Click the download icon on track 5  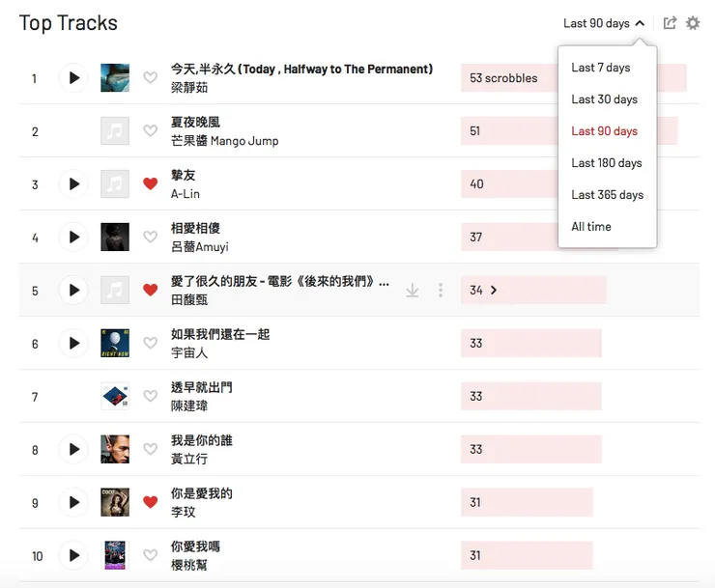(413, 290)
